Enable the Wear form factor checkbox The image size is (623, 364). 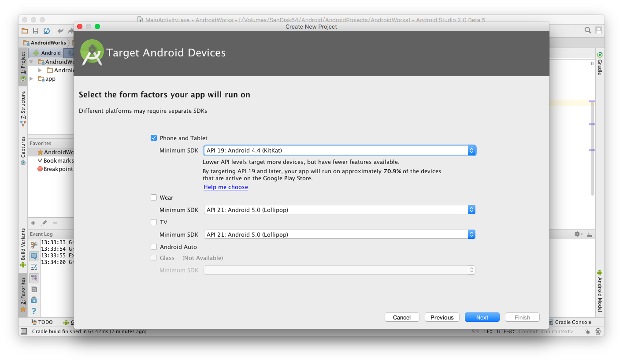click(x=154, y=197)
